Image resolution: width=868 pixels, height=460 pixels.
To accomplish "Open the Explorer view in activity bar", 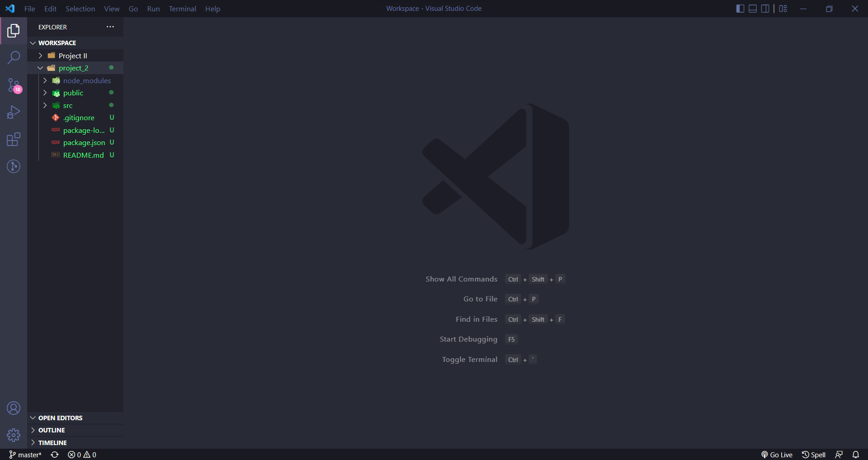I will tap(14, 31).
